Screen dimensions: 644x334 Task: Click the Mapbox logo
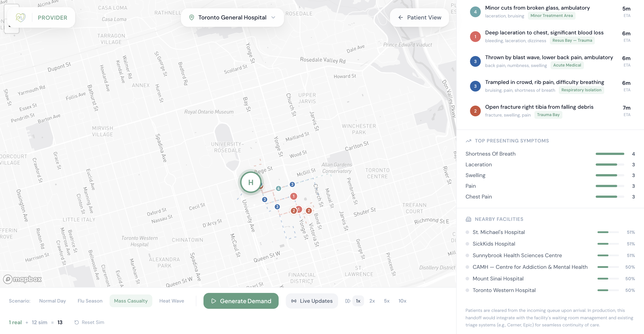[23, 279]
